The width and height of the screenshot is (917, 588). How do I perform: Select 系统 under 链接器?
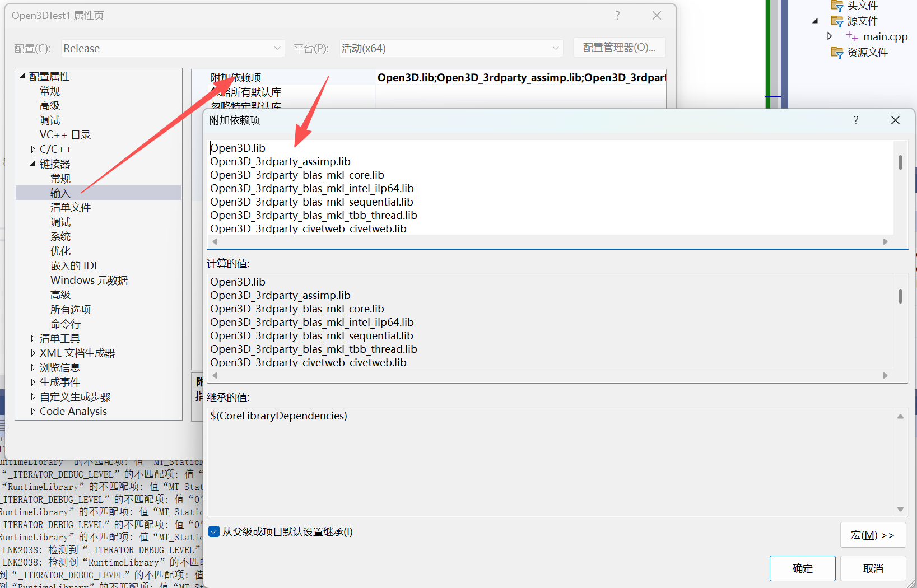coord(60,237)
